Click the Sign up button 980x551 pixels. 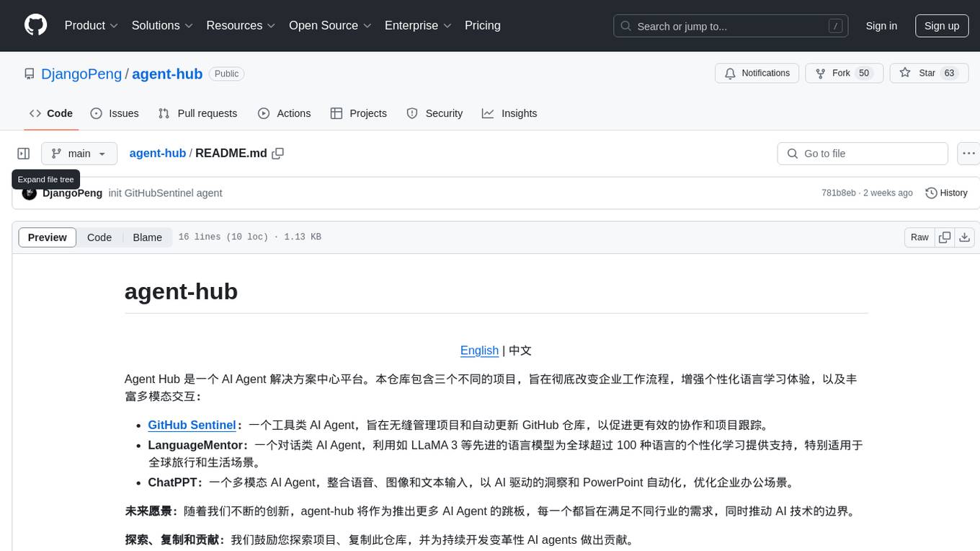(942, 26)
